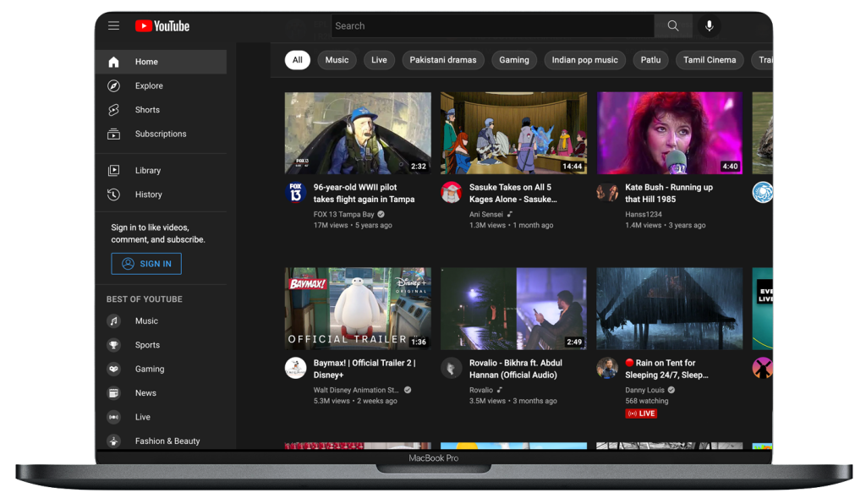
Task: Play the Kate Bush video thumbnail
Action: click(670, 133)
